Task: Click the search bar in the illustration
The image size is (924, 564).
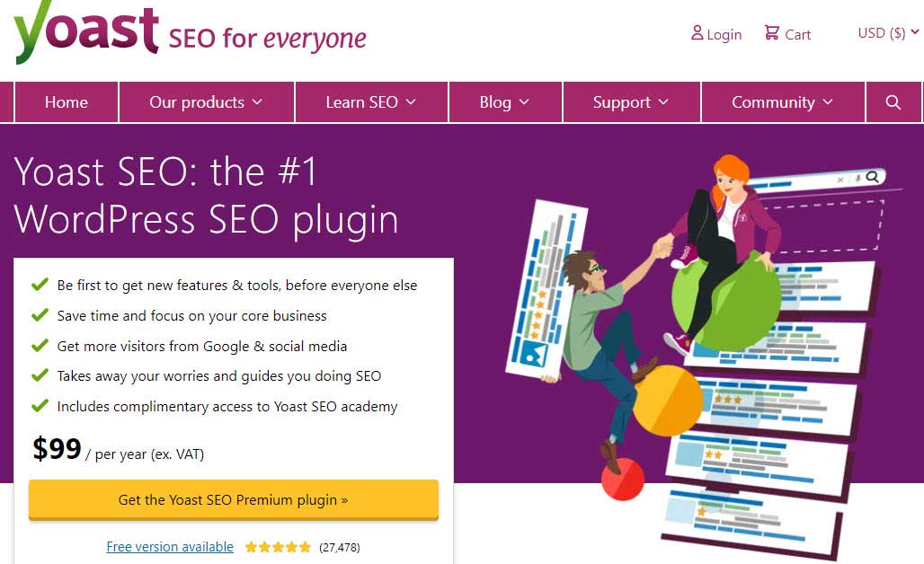Action: [816, 180]
